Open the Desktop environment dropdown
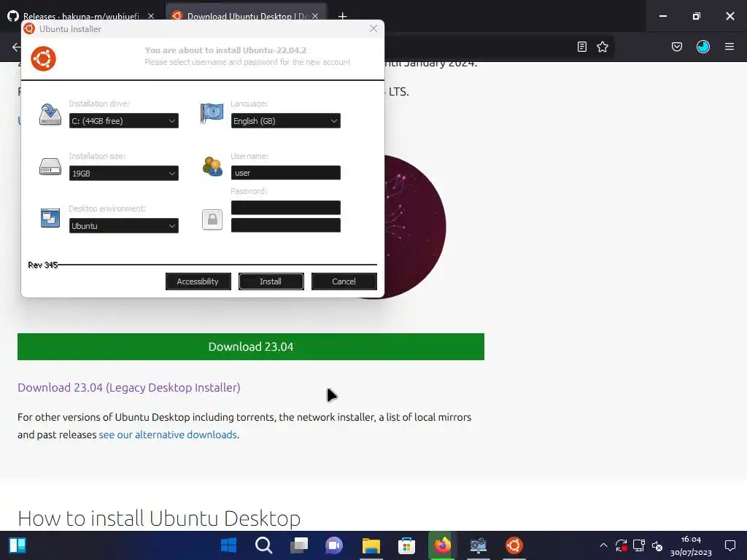This screenshot has width=747, height=560. [124, 226]
